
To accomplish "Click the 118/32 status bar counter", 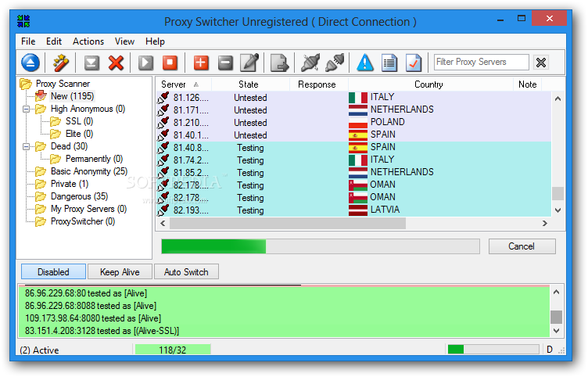I will coord(173,350).
